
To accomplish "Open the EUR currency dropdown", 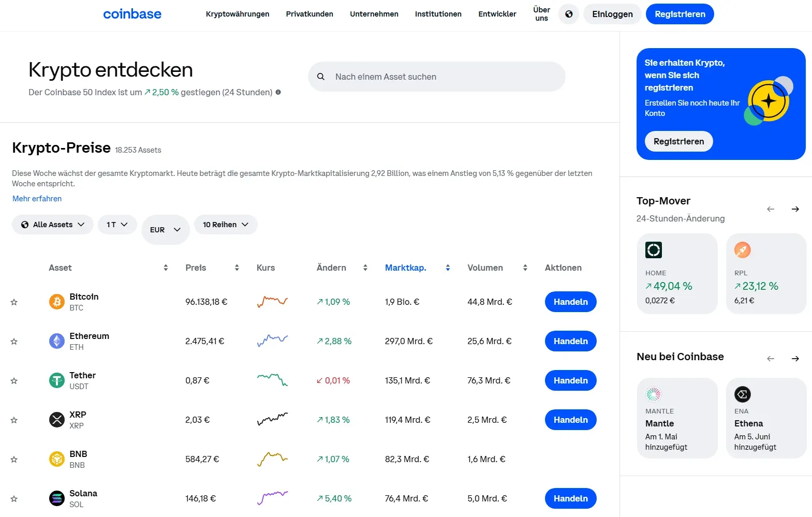I will tap(166, 230).
